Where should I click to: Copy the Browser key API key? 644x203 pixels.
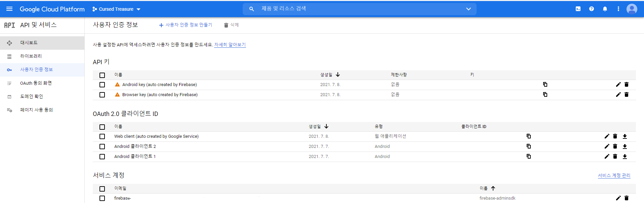(545, 94)
